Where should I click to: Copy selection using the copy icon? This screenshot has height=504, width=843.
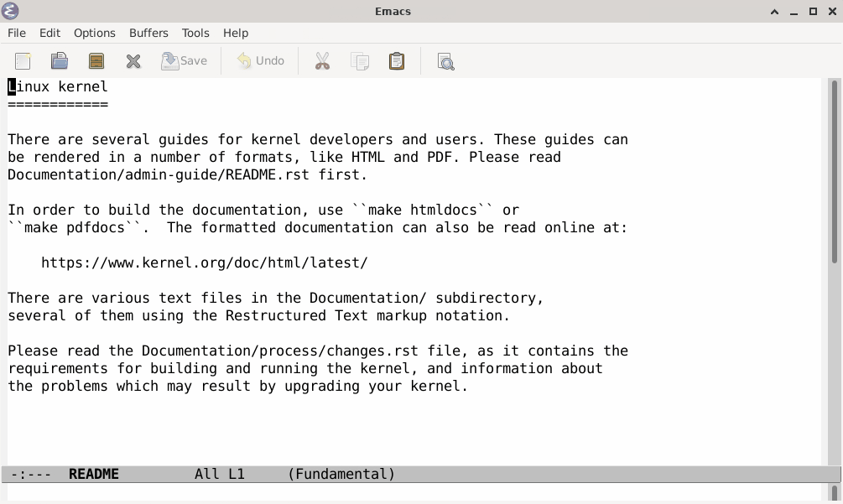(x=360, y=60)
